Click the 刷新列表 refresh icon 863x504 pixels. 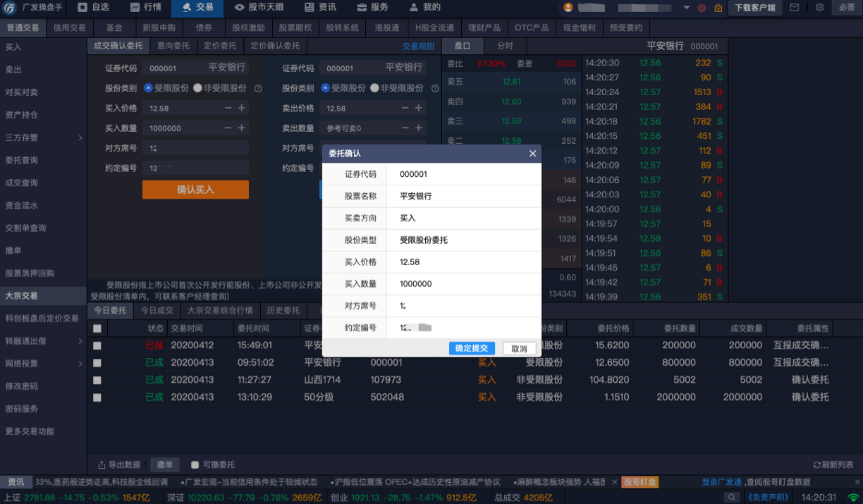(817, 465)
